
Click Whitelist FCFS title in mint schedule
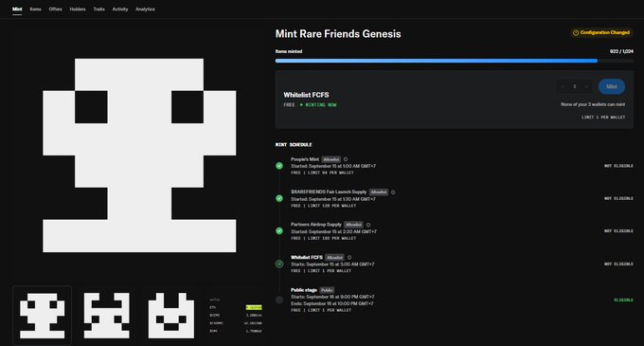(307, 257)
